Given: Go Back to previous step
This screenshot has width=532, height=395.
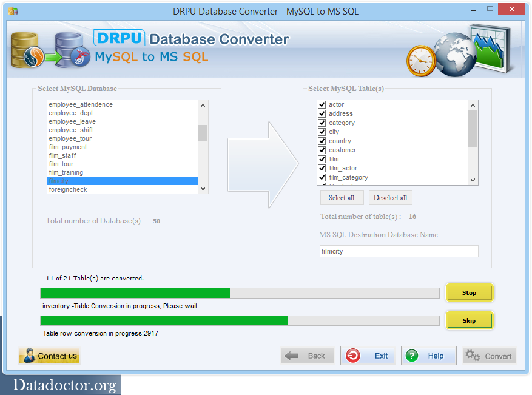Looking at the screenshot, I should [308, 356].
